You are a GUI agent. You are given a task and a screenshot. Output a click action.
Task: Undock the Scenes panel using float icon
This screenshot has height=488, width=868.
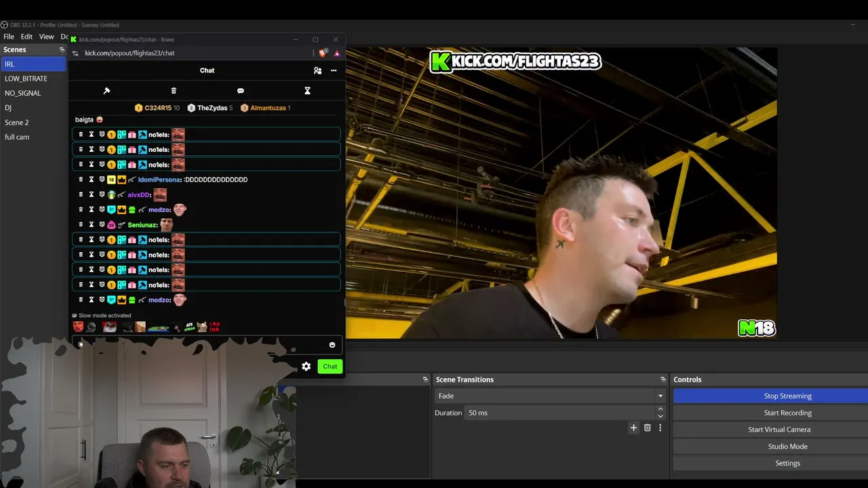(62, 49)
